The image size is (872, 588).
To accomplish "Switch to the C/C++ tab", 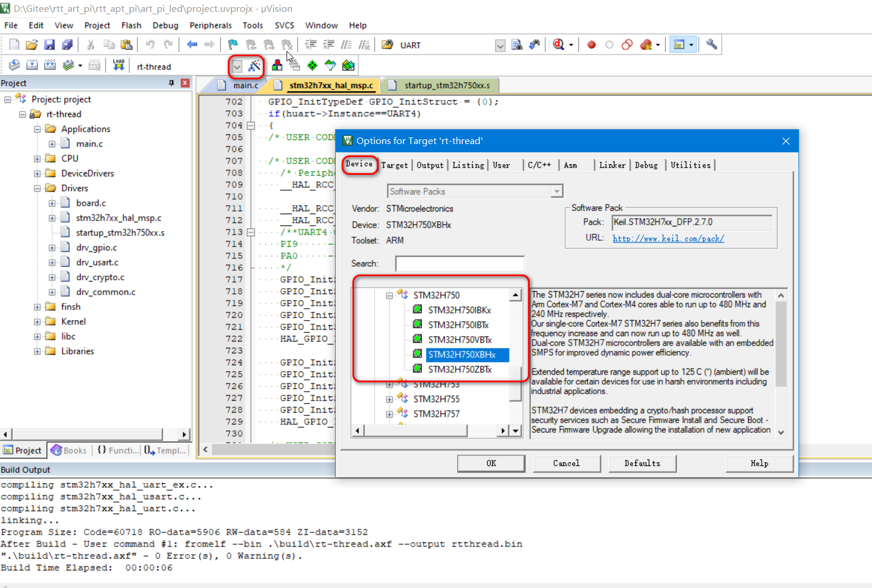I will click(x=539, y=165).
